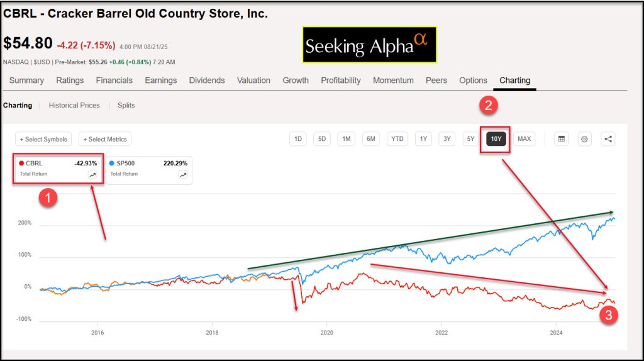Select the 1D time range
Image resolution: width=644 pixels, height=361 pixels.
[x=298, y=139]
